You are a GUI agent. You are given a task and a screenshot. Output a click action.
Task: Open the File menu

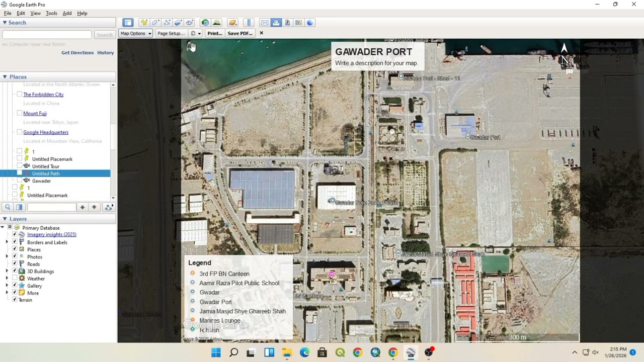click(x=8, y=13)
